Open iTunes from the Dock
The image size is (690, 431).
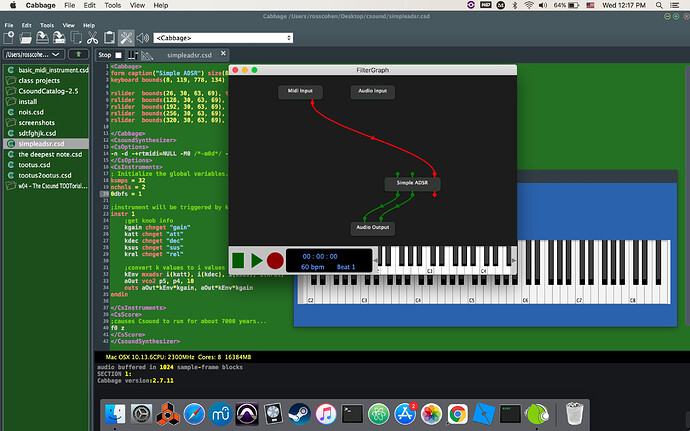coord(326,414)
